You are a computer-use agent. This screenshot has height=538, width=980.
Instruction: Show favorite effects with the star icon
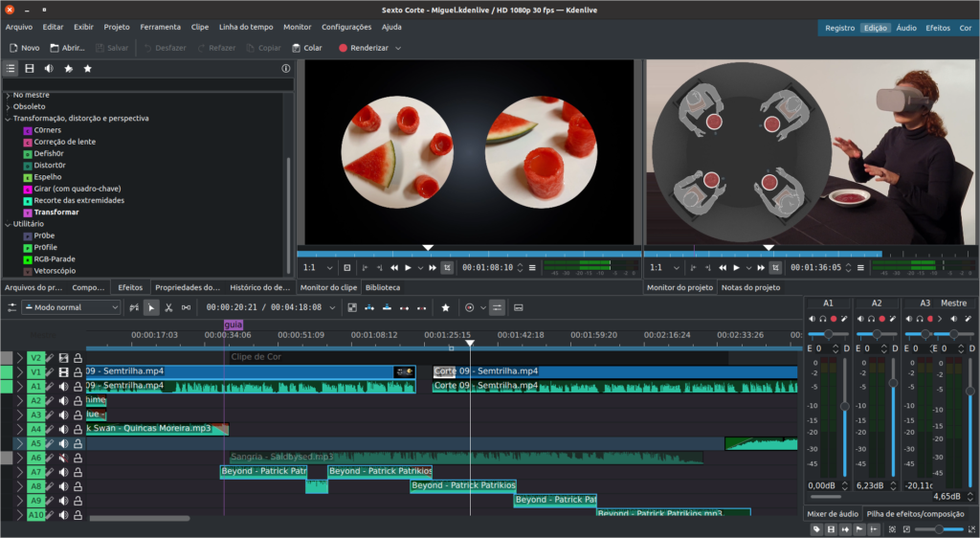coord(87,69)
